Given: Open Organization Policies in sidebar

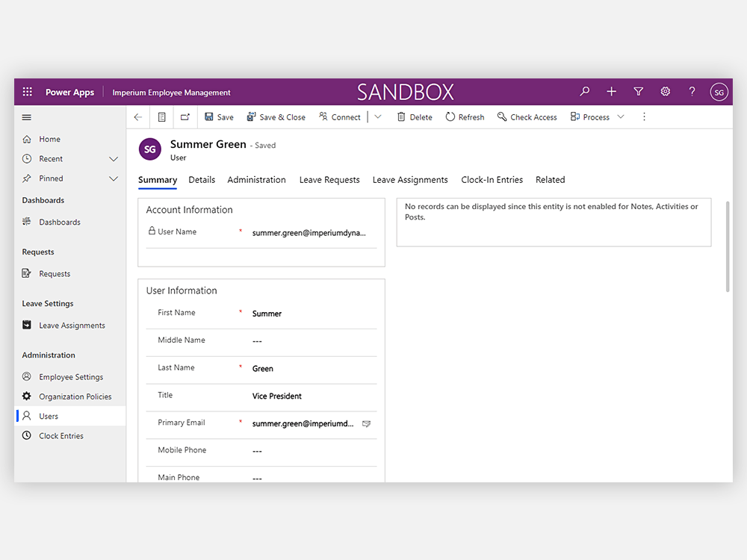Looking at the screenshot, I should point(70,396).
